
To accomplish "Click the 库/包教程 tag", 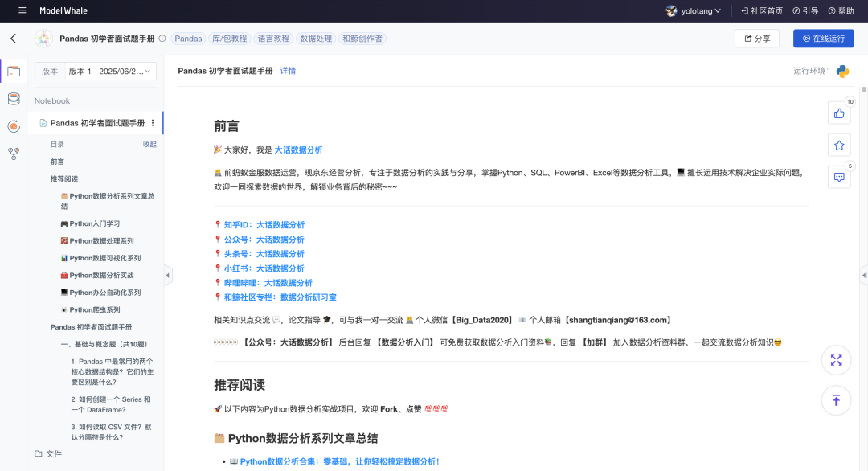I will [230, 39].
